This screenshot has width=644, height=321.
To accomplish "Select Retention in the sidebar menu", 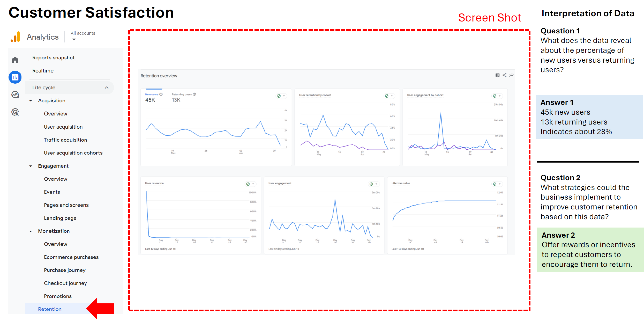I will [50, 309].
